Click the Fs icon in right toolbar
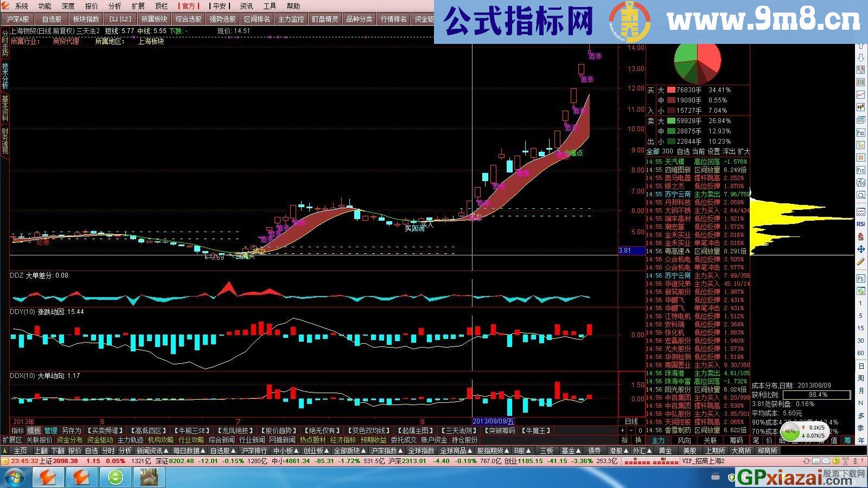Image resolution: width=868 pixels, height=488 pixels. (x=861, y=278)
